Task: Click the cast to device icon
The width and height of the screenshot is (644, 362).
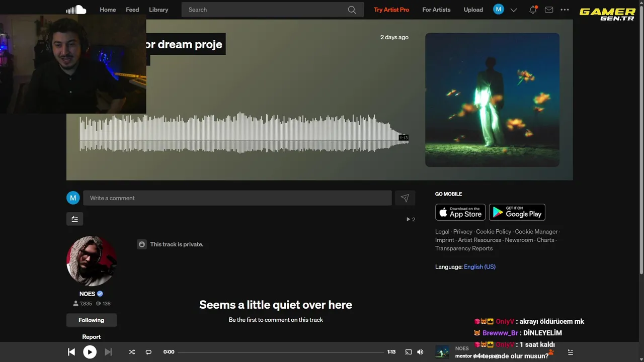Action: [x=409, y=352]
